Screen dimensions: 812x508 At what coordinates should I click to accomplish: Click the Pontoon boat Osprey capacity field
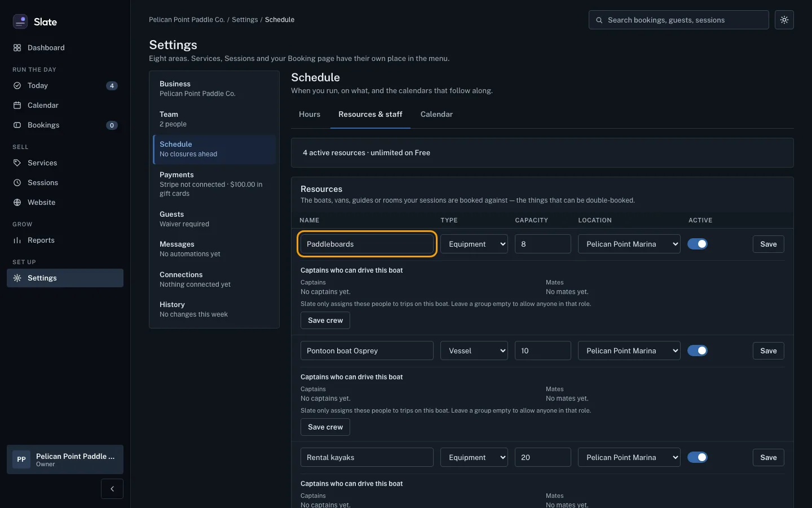point(543,351)
